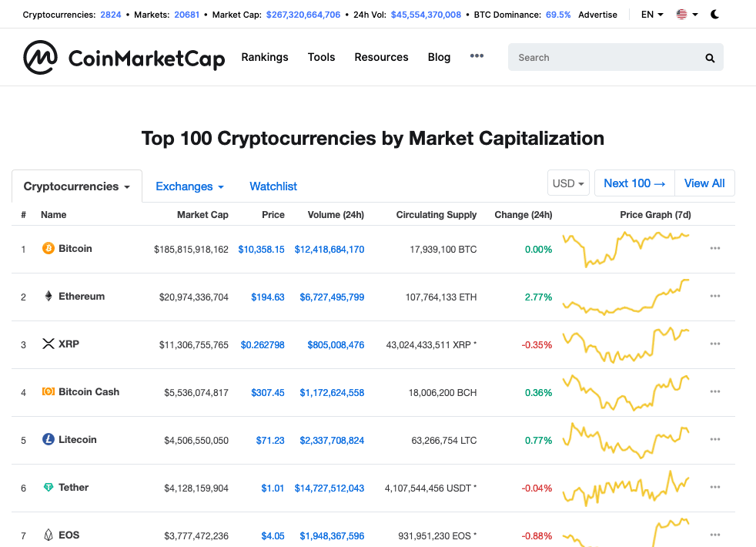This screenshot has height=547, width=756.
Task: Click the Ethereum diamond icon
Action: point(49,296)
